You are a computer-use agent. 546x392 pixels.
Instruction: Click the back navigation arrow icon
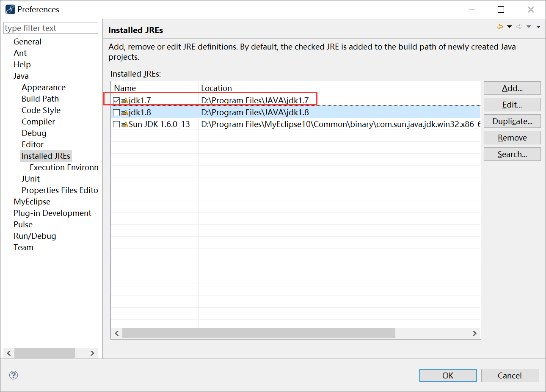point(499,26)
